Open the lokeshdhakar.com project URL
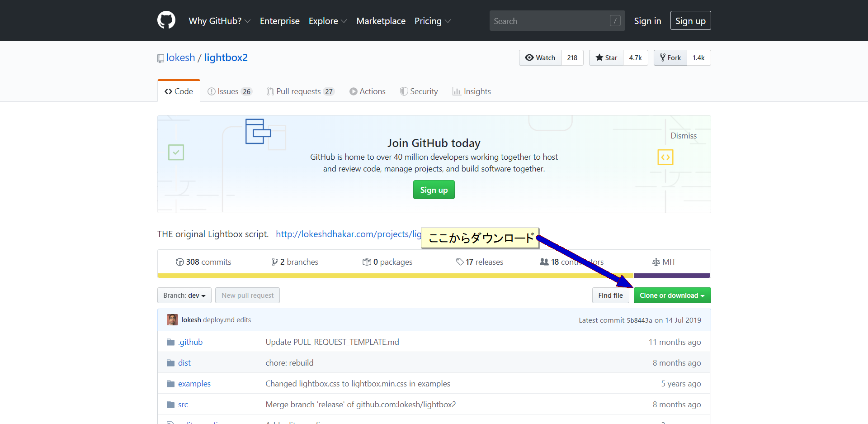This screenshot has width=868, height=424. click(x=349, y=234)
